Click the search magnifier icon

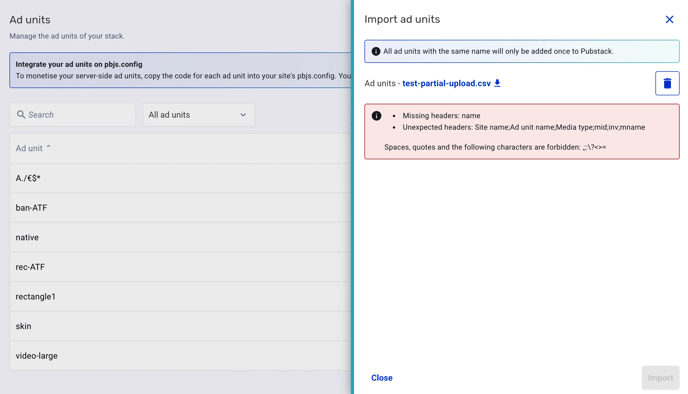click(21, 115)
